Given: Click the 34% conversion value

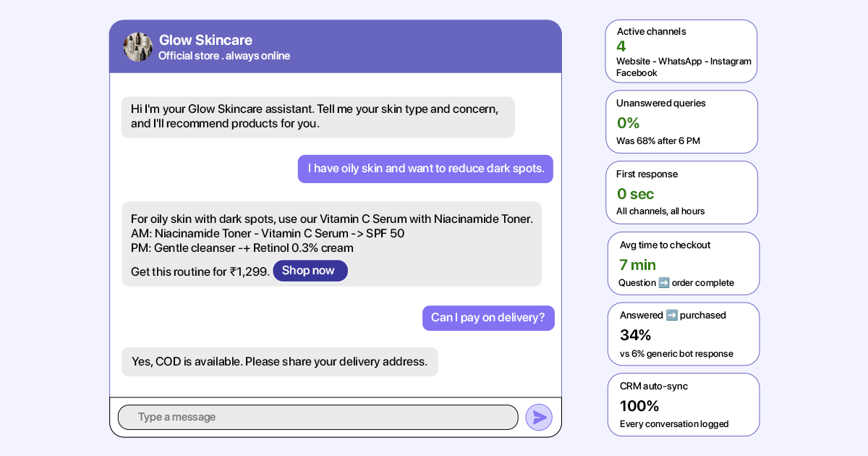Looking at the screenshot, I should [635, 335].
